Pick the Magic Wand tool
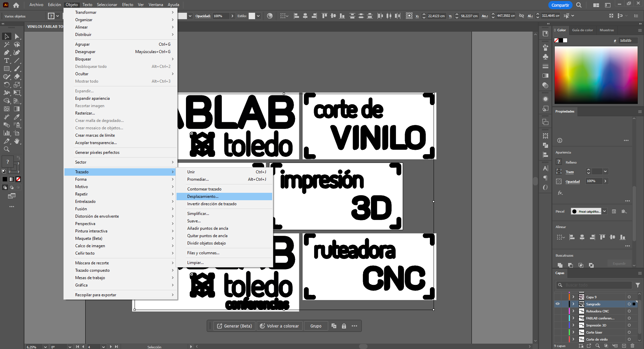 tap(7, 44)
